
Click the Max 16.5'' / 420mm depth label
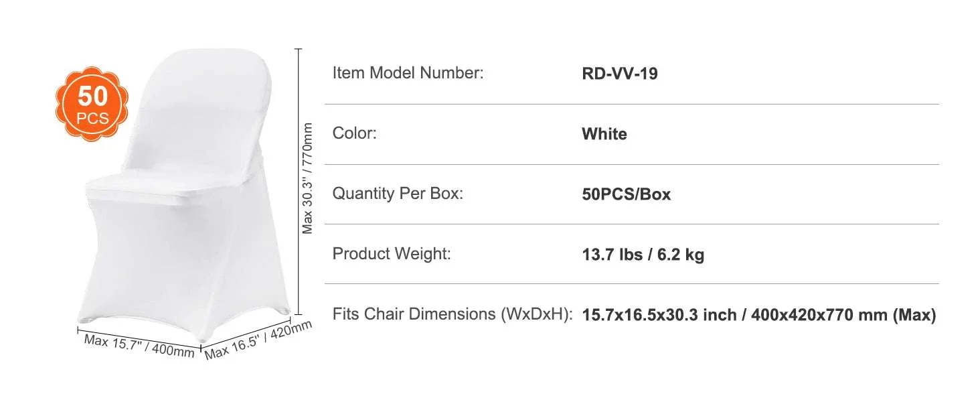[258, 340]
